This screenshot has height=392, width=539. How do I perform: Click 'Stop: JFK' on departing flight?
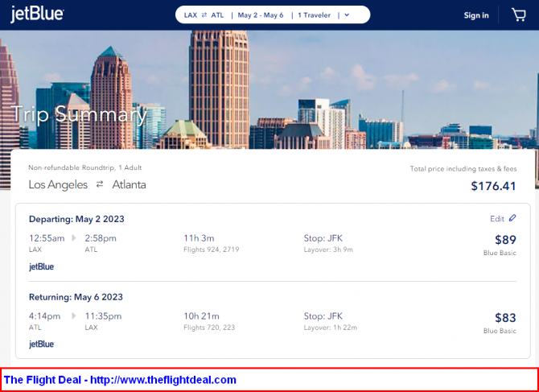pyautogui.click(x=323, y=238)
